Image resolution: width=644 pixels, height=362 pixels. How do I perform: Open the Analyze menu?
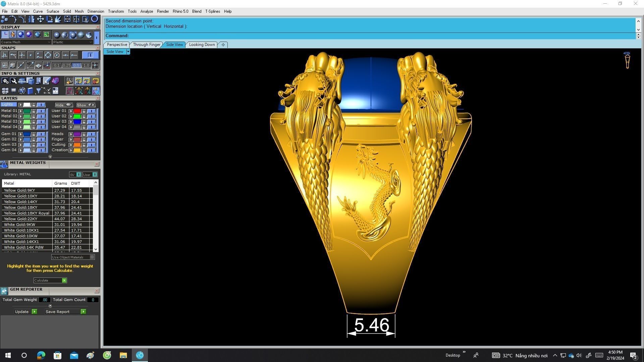click(147, 11)
